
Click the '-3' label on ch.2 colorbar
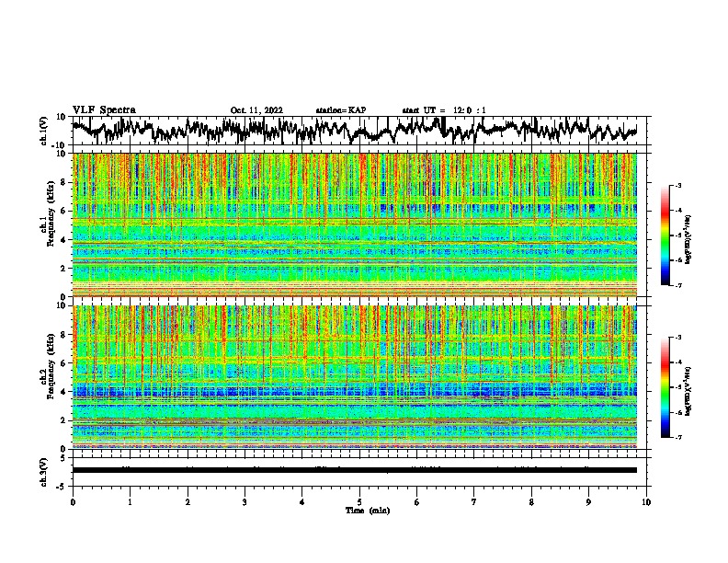click(x=677, y=338)
